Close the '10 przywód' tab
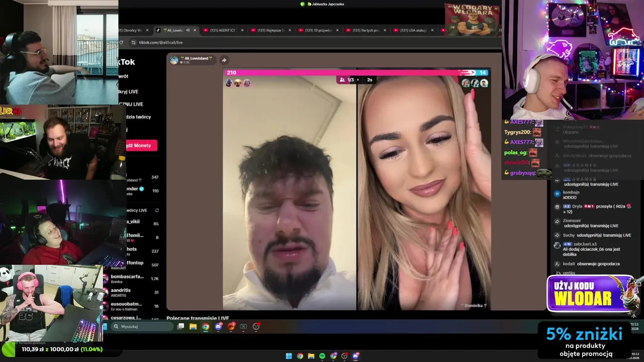 [x=338, y=30]
